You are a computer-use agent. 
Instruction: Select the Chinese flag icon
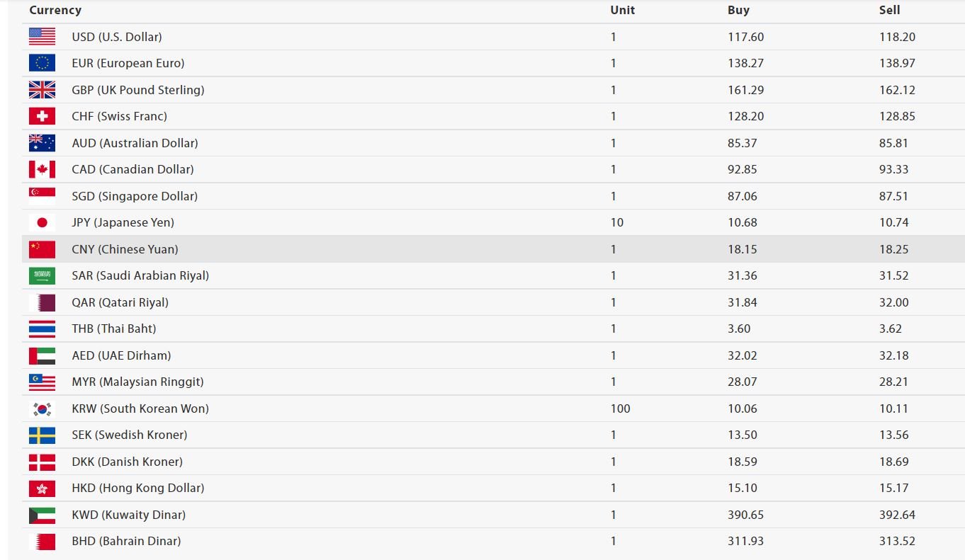click(42, 249)
